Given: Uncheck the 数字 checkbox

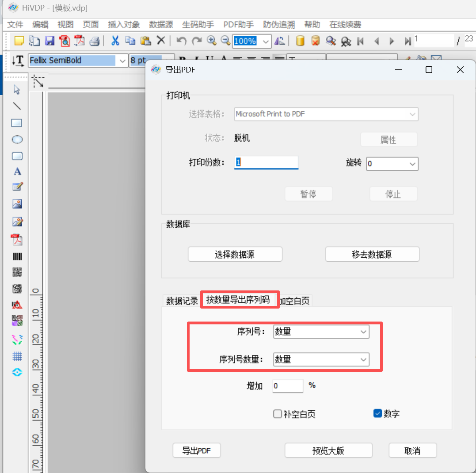Looking at the screenshot, I should tap(377, 414).
